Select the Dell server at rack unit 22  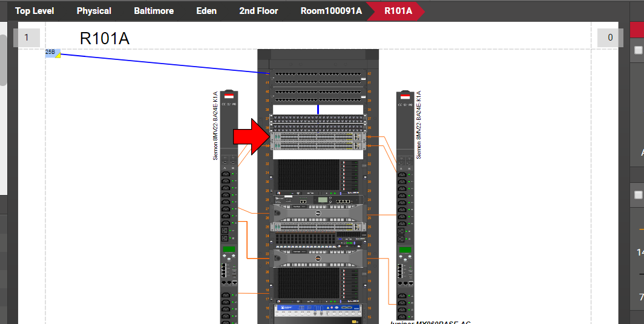[318, 259]
